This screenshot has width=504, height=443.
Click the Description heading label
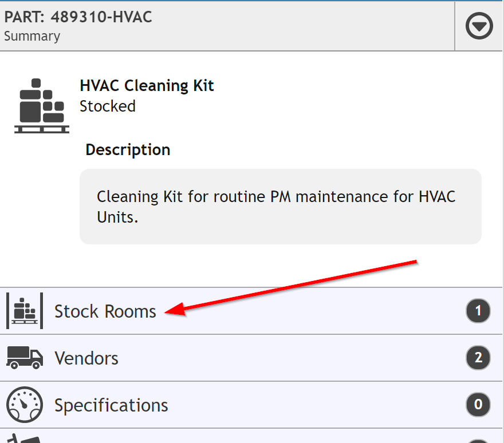[128, 150]
